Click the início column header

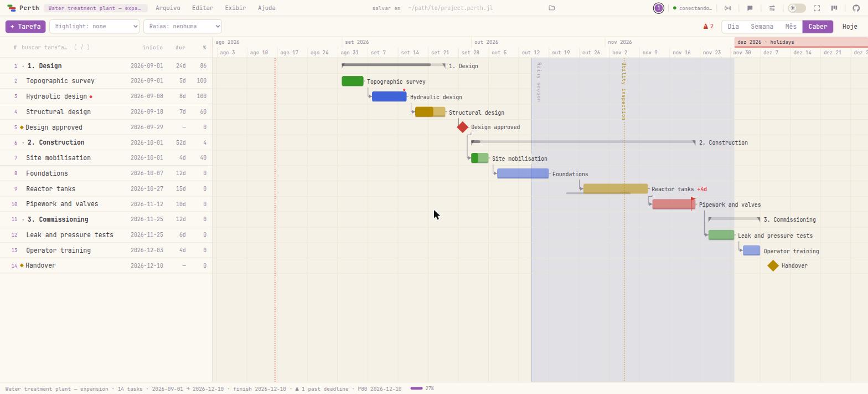pos(152,48)
